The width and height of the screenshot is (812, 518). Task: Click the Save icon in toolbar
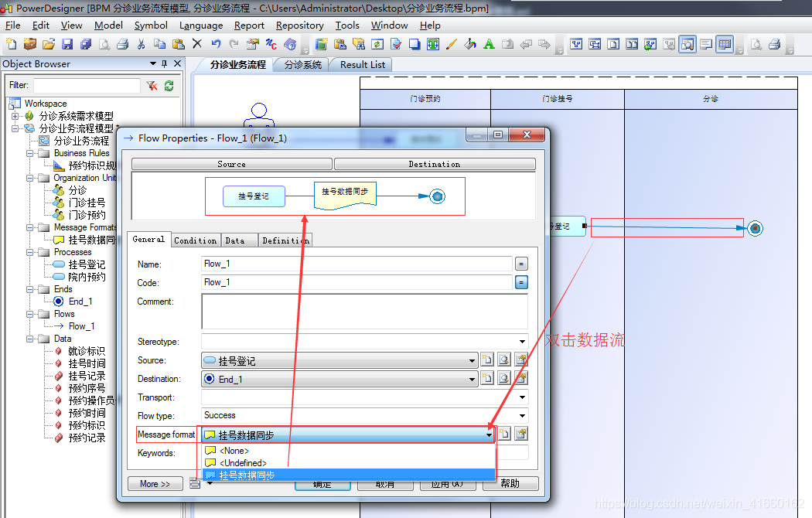[67, 45]
